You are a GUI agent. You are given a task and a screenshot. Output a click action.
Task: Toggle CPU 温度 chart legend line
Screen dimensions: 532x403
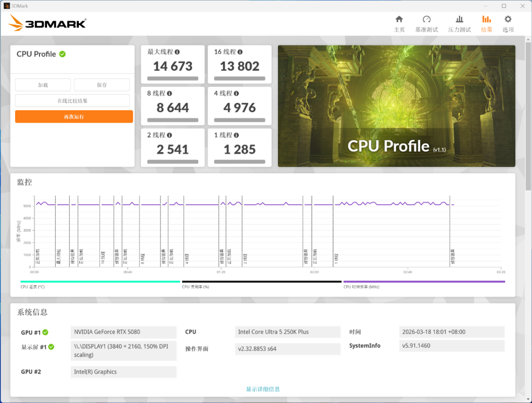tap(100, 281)
